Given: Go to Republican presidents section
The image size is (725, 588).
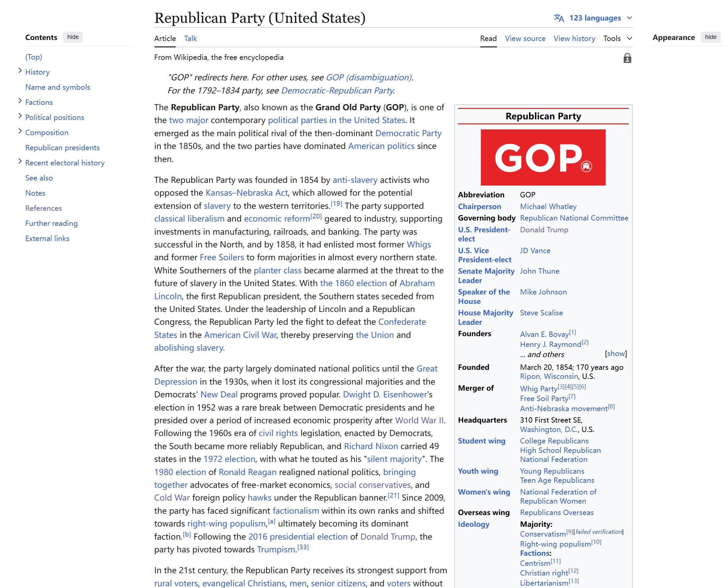Looking at the screenshot, I should pos(62,148).
